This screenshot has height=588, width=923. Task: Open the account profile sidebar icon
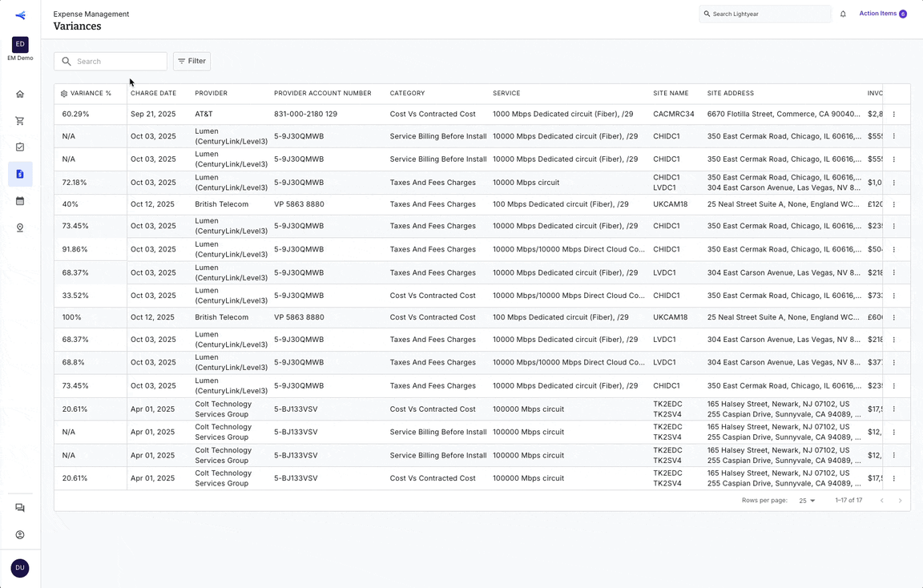[x=20, y=535]
